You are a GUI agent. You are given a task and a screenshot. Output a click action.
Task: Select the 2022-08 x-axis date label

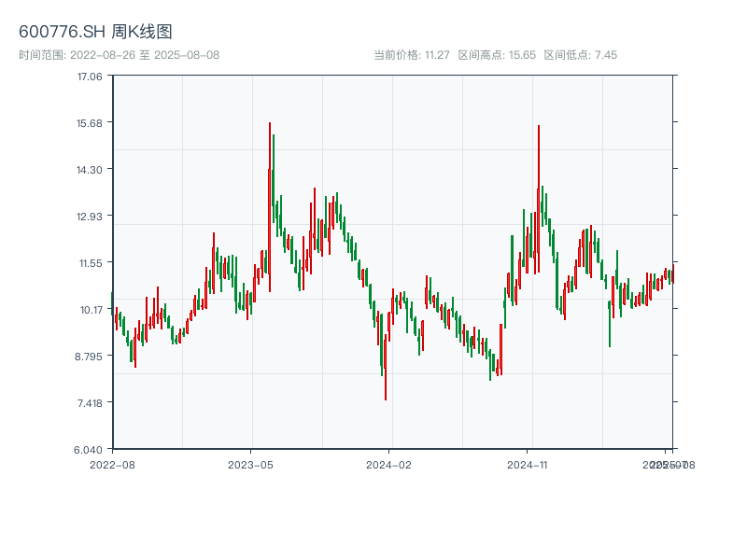tap(112, 464)
